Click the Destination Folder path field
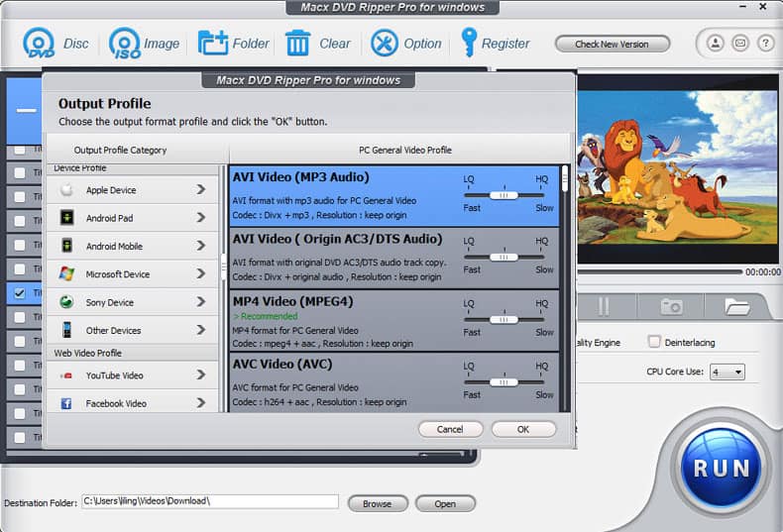Screen dimensions: 783x532 210,501
